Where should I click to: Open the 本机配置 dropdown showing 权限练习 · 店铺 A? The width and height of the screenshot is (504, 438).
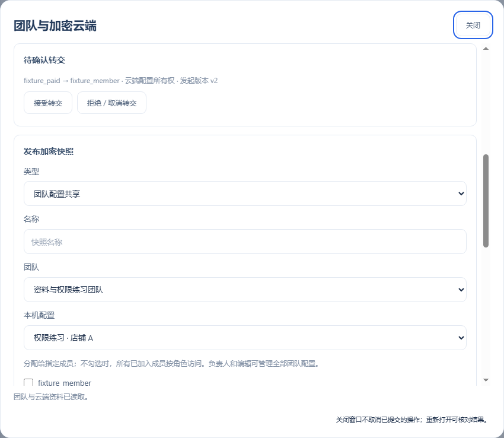click(x=245, y=338)
